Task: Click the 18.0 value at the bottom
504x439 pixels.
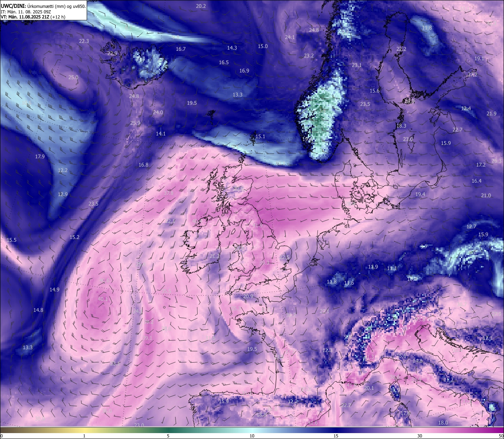Action: point(443,423)
